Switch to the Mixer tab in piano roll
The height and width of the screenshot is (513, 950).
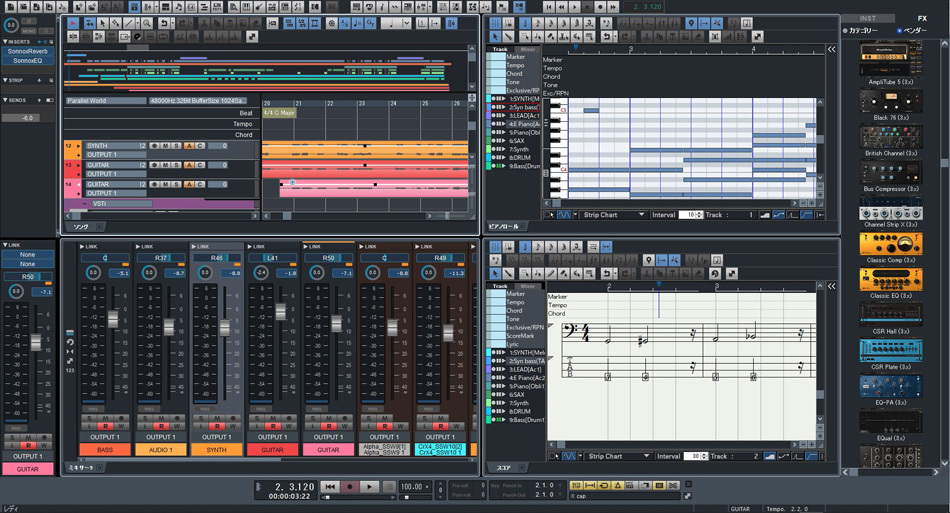click(527, 49)
